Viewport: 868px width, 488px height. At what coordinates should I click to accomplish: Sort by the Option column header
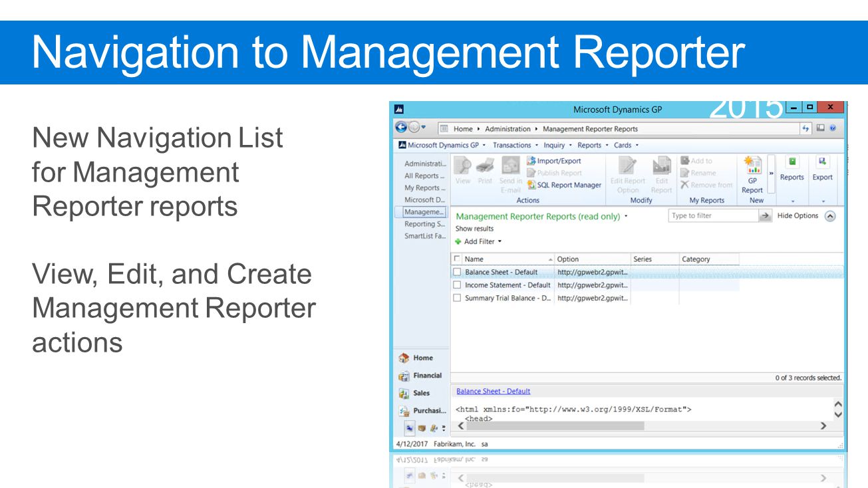(x=593, y=259)
